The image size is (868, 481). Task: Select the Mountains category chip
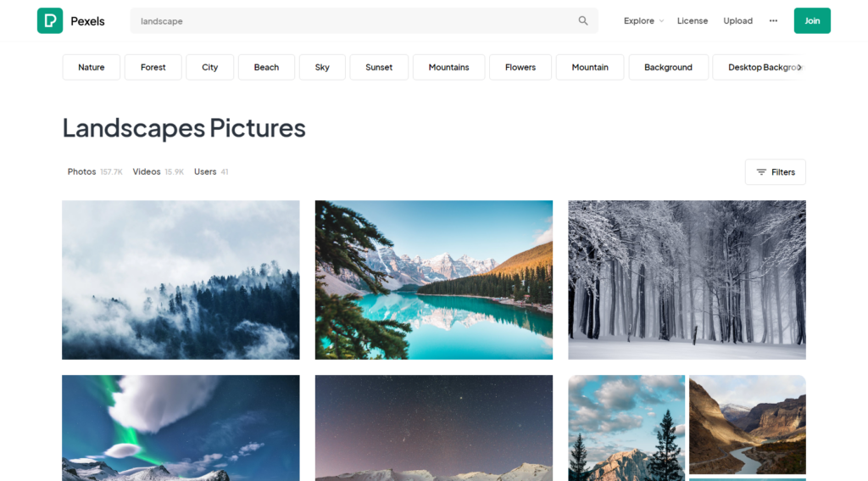tap(449, 67)
